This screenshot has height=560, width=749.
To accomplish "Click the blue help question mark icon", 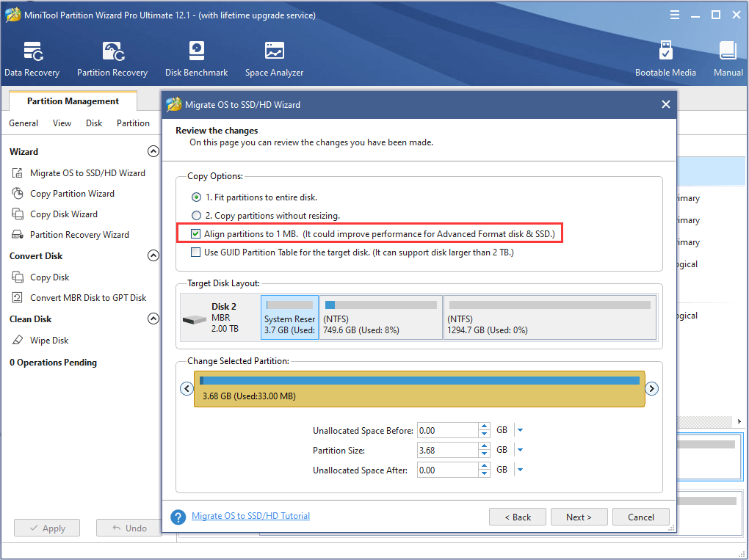I will pyautogui.click(x=178, y=517).
